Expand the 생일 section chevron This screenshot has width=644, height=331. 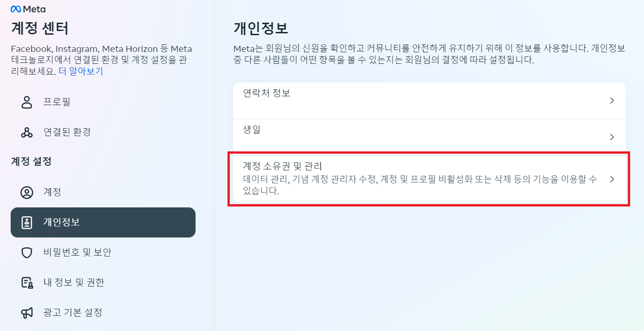612,137
